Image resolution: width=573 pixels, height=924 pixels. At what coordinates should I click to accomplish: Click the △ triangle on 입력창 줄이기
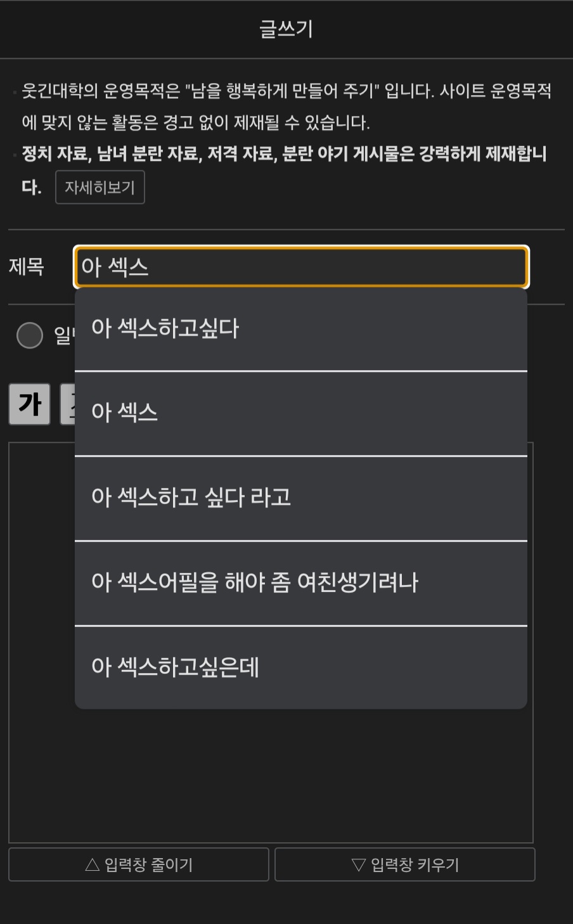92,864
